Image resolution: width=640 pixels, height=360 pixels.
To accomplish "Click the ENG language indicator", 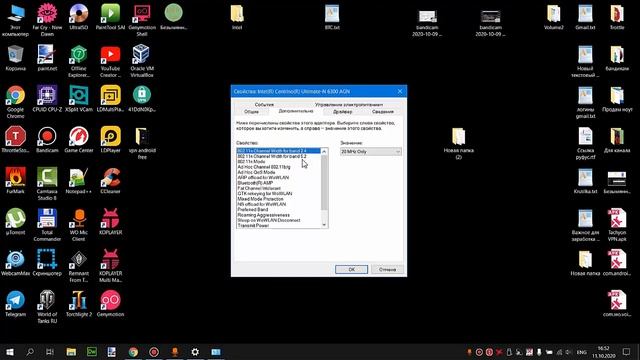I will pos(582,352).
